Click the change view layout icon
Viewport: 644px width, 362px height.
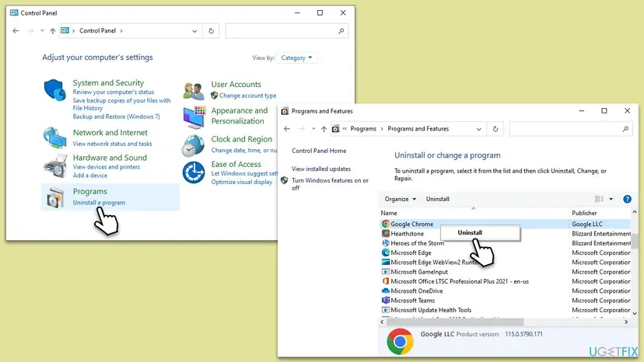pyautogui.click(x=599, y=199)
